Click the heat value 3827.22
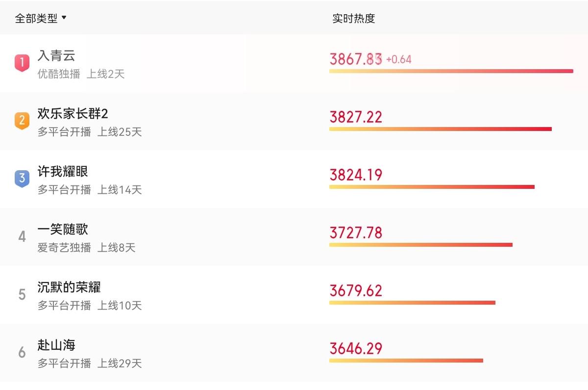 pos(356,117)
